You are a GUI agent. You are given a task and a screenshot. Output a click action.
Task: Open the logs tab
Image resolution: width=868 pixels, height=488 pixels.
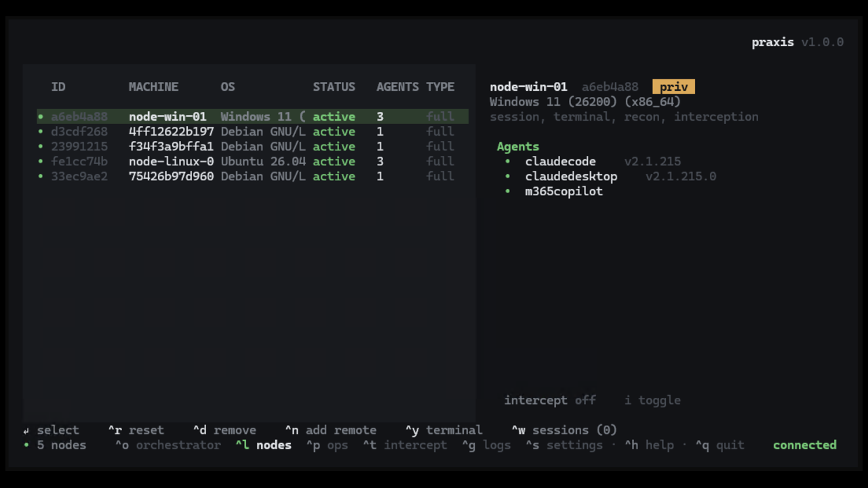[487, 445]
